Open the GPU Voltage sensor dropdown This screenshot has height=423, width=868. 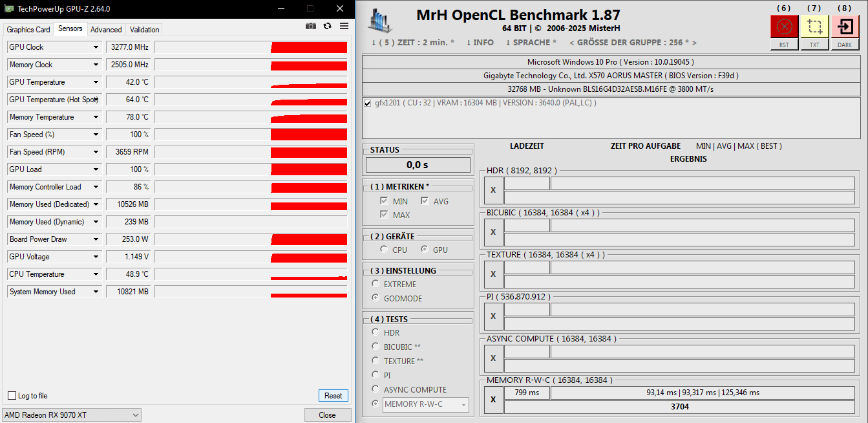tap(96, 257)
